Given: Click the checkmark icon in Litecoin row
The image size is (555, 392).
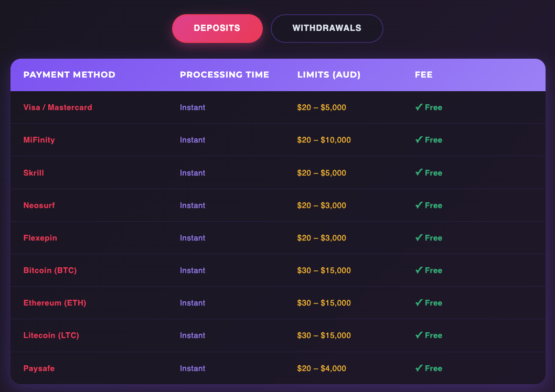Looking at the screenshot, I should coord(419,335).
